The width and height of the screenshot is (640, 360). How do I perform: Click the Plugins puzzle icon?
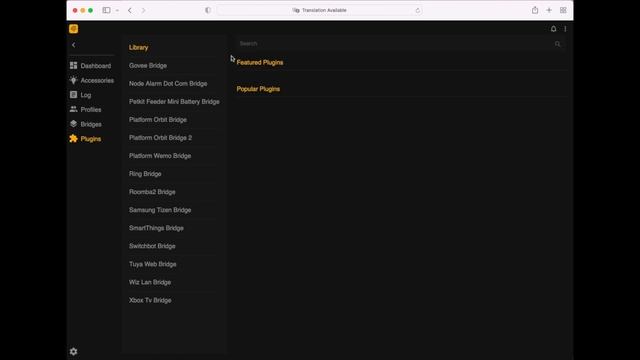click(73, 138)
